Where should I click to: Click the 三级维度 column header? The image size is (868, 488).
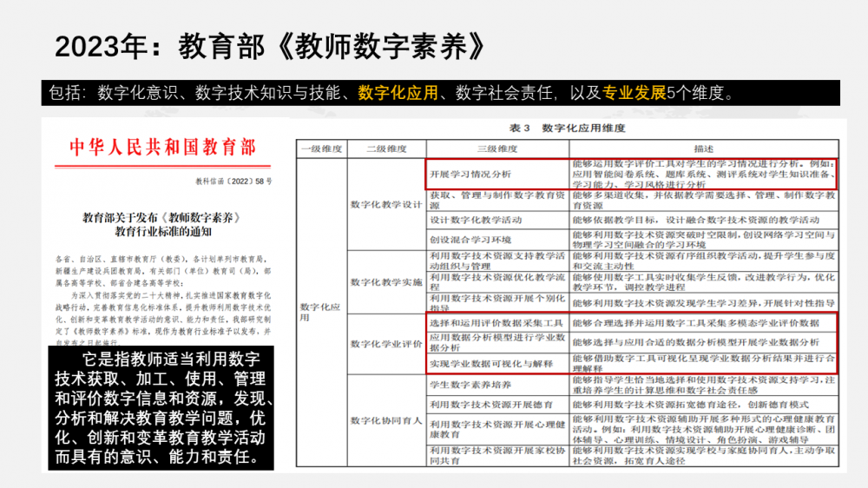[497, 148]
